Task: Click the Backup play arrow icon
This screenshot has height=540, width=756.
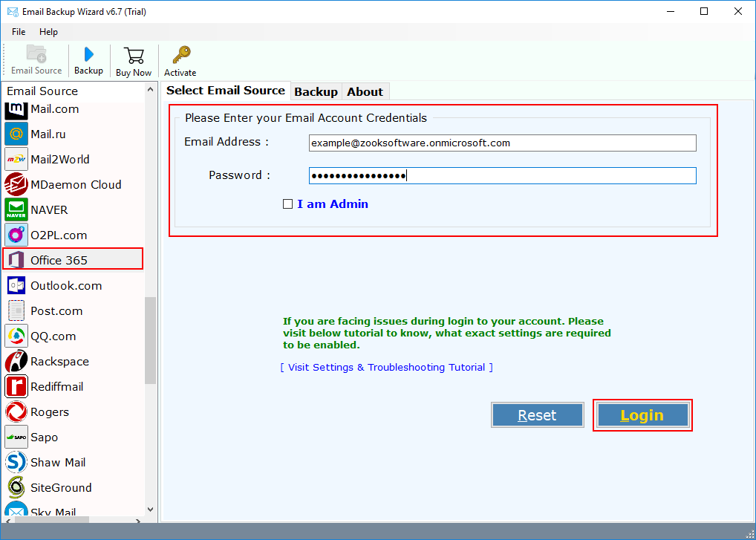Action: click(88, 54)
